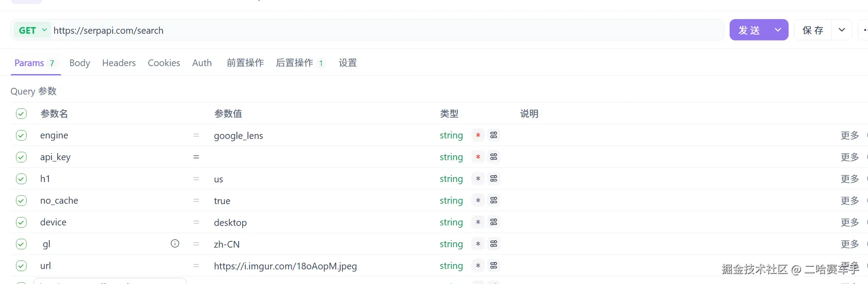Change type string for api_key row
Image resolution: width=868 pixels, height=284 pixels.
(x=451, y=157)
